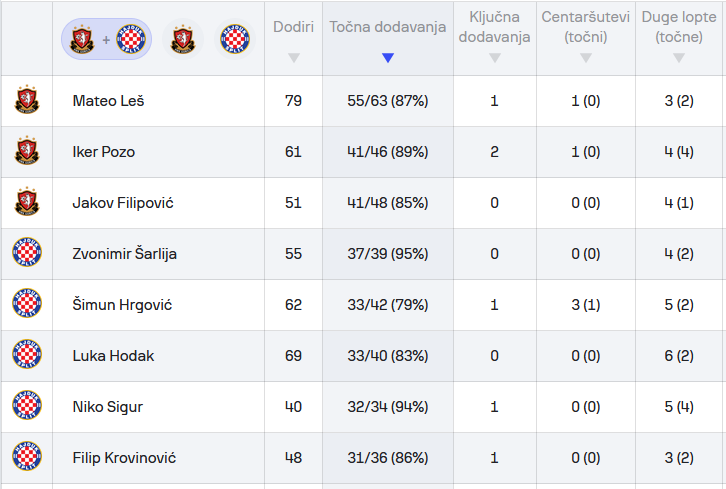Sort by Točna dodavanja blue arrow

(x=388, y=58)
